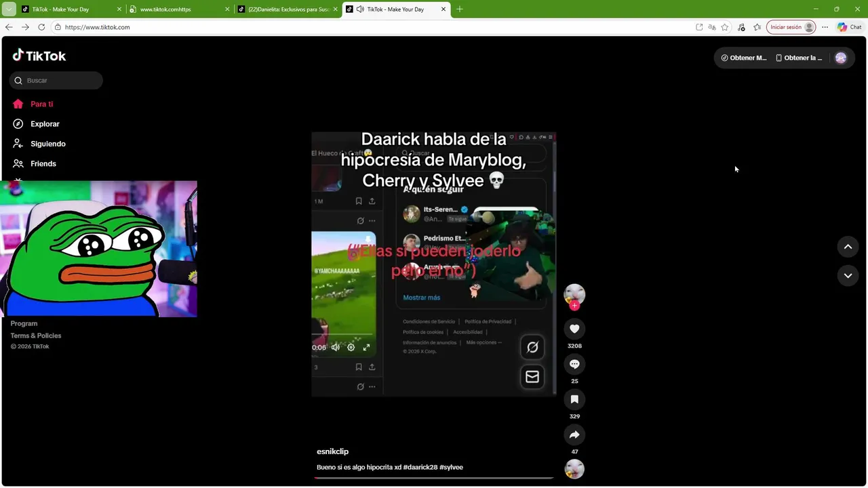Viewport: 868px width, 488px height.
Task: Open the media control music icon in the toolbar
Action: click(741, 27)
